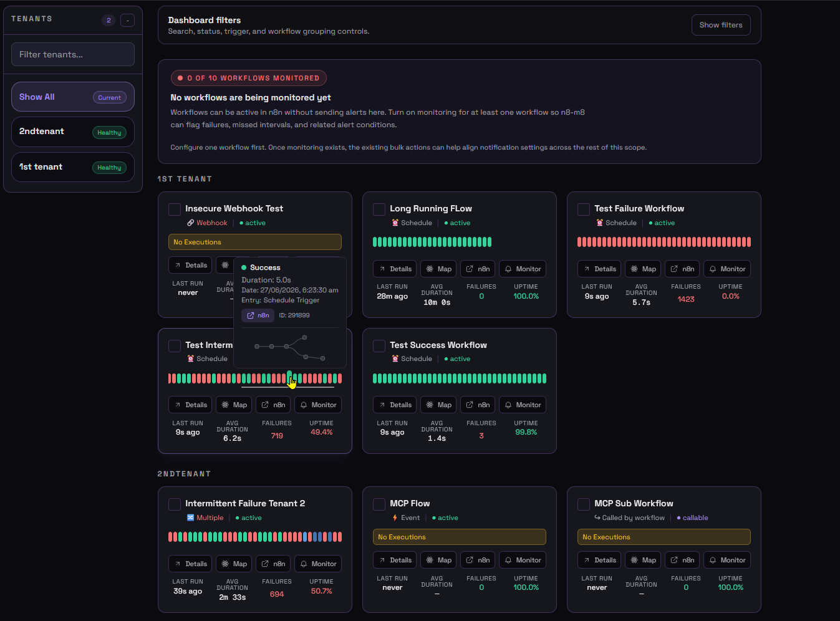Click the Event lightning icon on MCP Flow
Image resolution: width=840 pixels, height=621 pixels.
pos(395,517)
